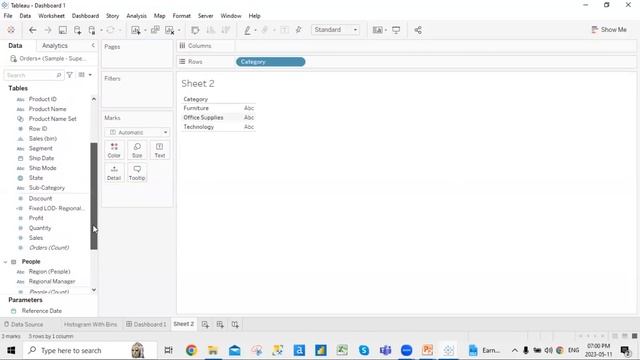The width and height of the screenshot is (640, 360).
Task: Click the Highlight pen icon
Action: 247,30
